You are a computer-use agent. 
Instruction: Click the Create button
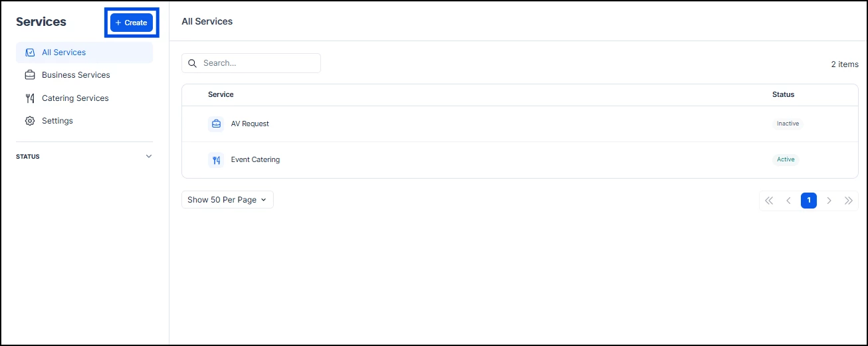[x=132, y=23]
